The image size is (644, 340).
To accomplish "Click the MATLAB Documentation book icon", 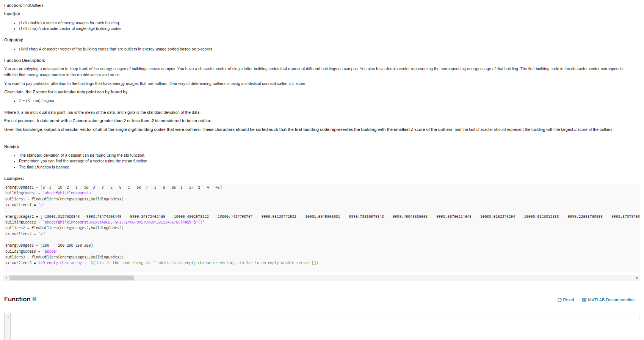I will (x=584, y=300).
